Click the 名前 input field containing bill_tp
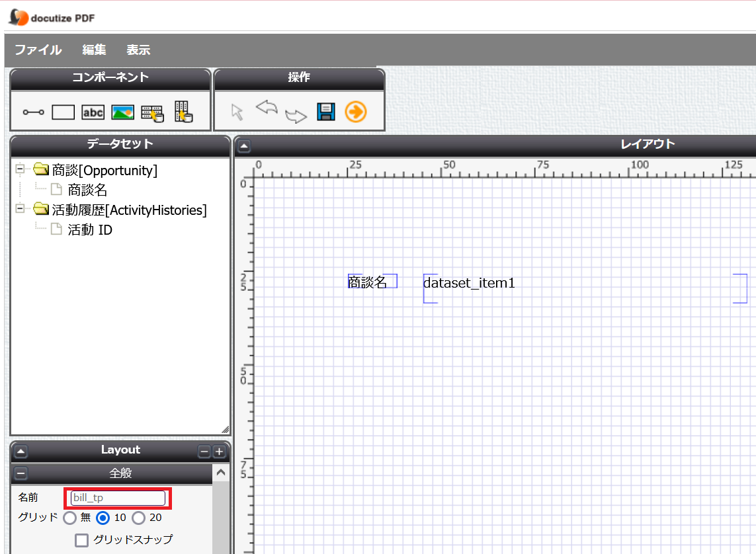 118,498
